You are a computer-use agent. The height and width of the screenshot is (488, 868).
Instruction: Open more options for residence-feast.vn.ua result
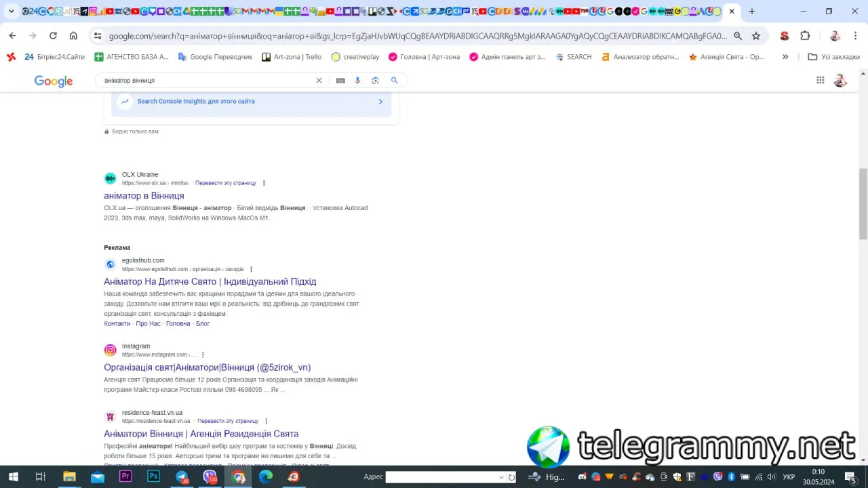point(266,421)
